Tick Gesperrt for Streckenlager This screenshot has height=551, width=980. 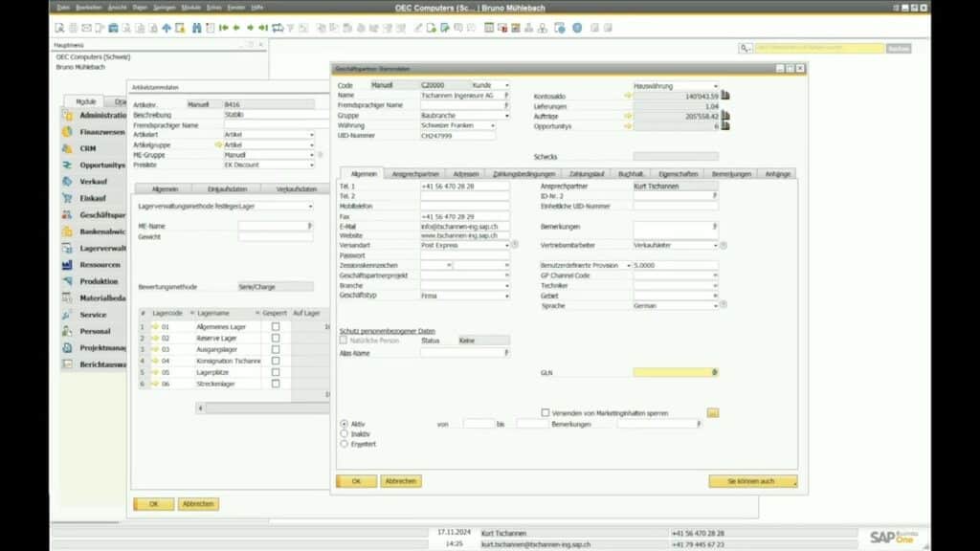point(276,384)
